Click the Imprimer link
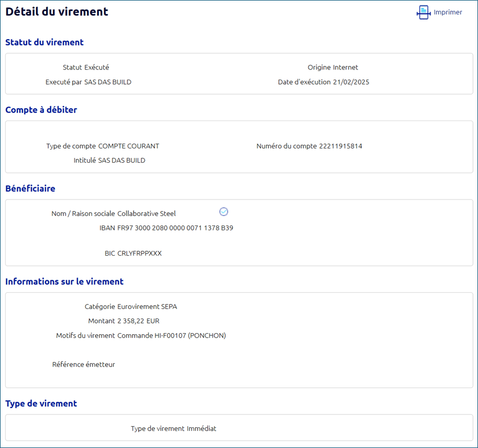The width and height of the screenshot is (478, 448). (448, 12)
